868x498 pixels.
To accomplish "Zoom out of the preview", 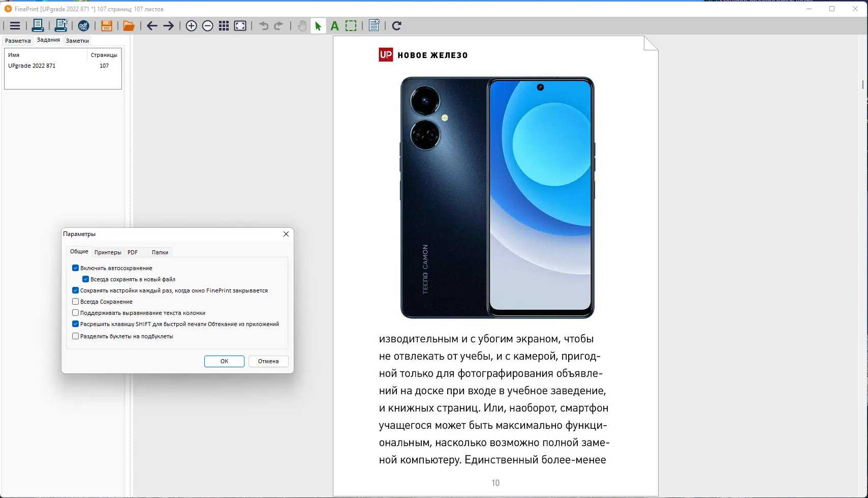I will tap(207, 25).
